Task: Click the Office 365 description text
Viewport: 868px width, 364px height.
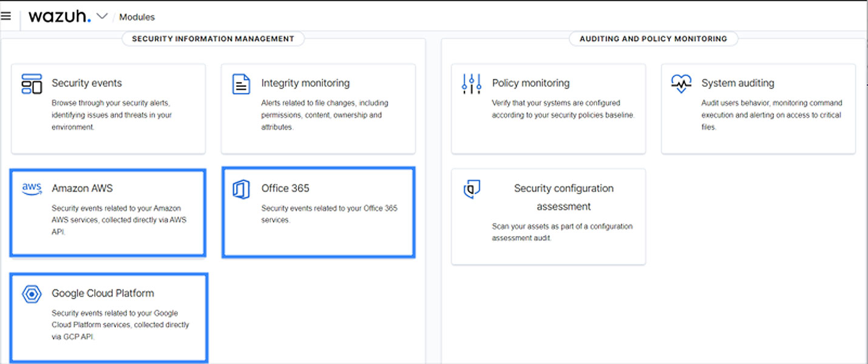Action: coord(329,214)
